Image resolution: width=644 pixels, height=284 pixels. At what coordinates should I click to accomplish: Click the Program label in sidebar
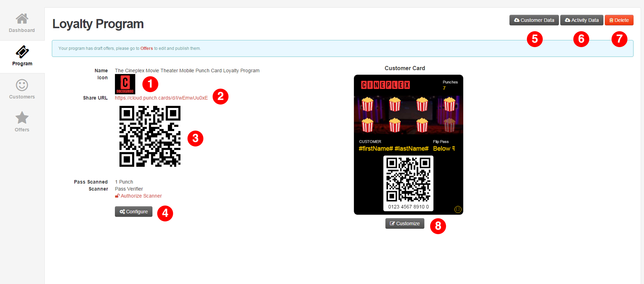(x=22, y=64)
